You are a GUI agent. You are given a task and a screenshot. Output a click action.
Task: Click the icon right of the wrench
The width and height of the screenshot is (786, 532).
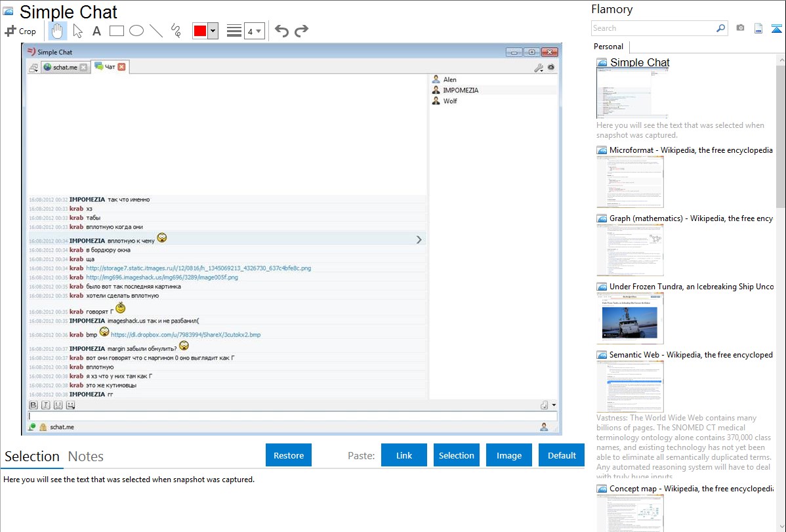click(x=551, y=67)
